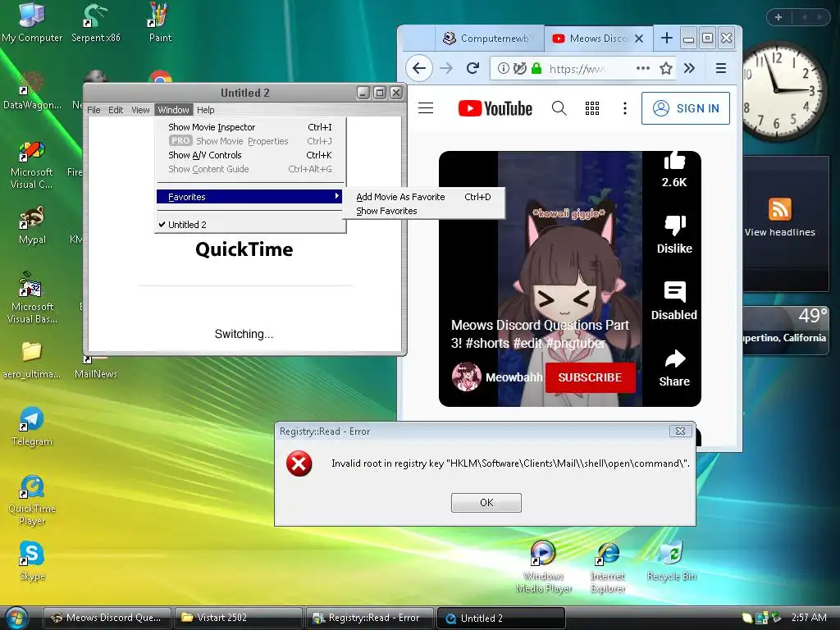Open the Edit menu in QuickTime
This screenshot has width=840, height=630.
pyautogui.click(x=116, y=110)
